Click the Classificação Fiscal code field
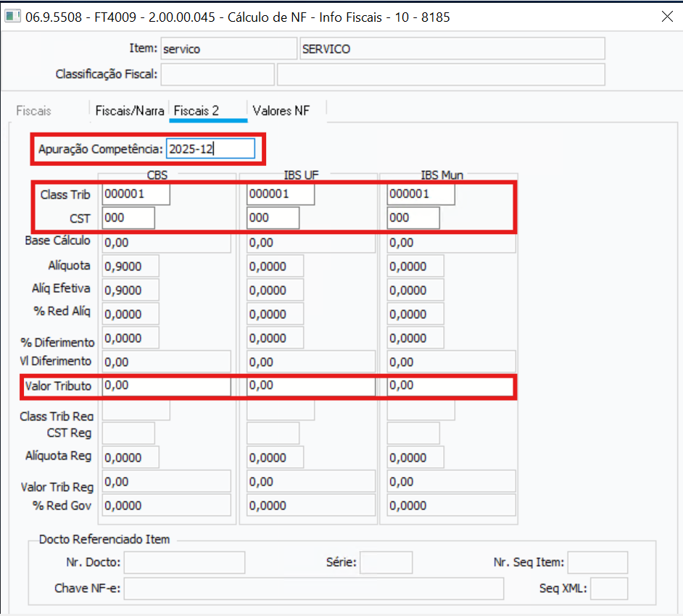Viewport: 683px width, 616px height. (x=218, y=75)
